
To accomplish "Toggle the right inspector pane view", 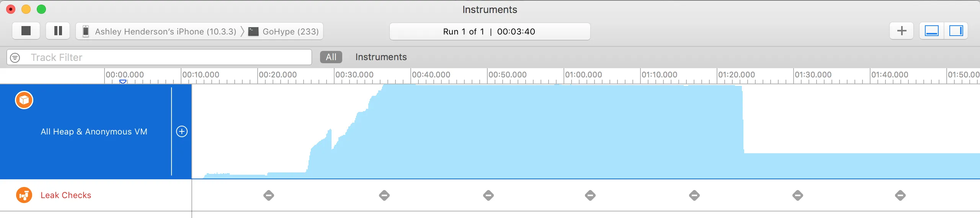I will coord(956,31).
